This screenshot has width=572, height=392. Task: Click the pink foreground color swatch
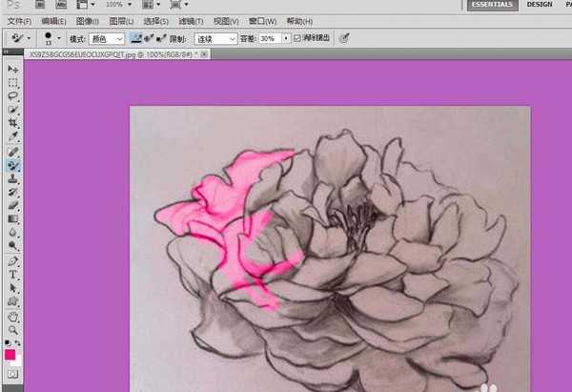coord(10,354)
